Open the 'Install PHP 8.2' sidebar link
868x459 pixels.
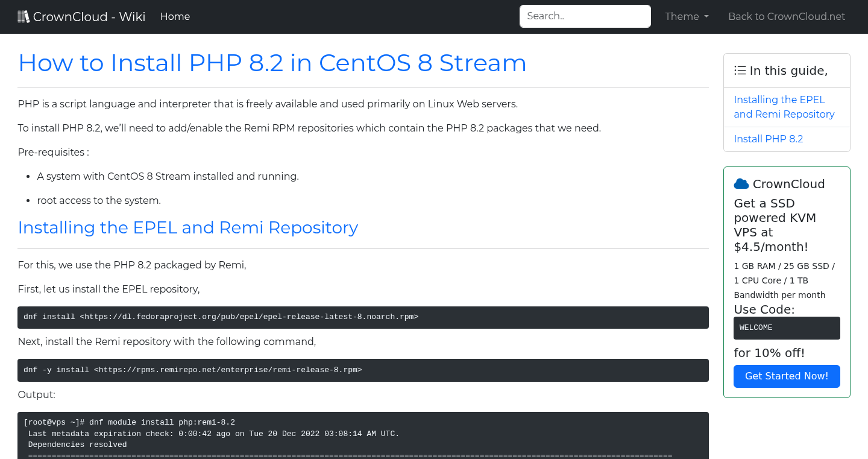pyautogui.click(x=768, y=139)
